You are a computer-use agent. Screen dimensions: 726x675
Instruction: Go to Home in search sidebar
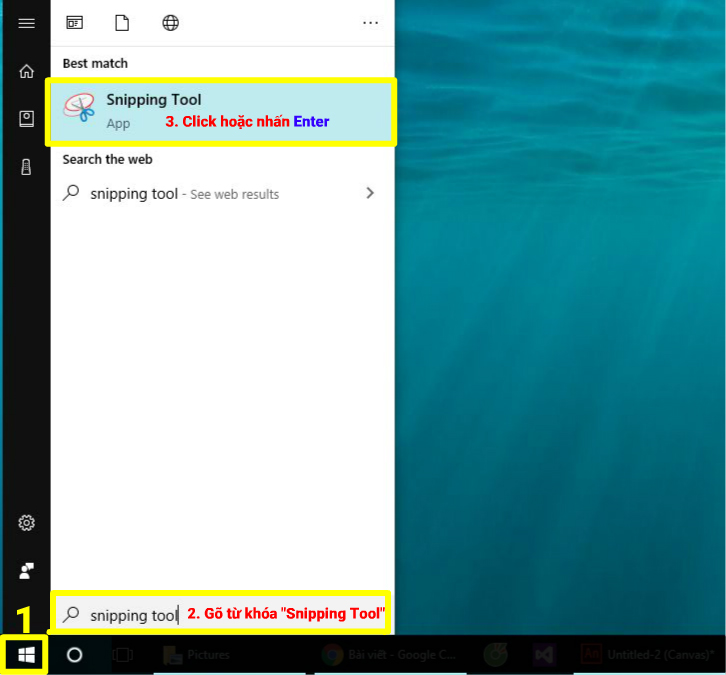point(26,71)
